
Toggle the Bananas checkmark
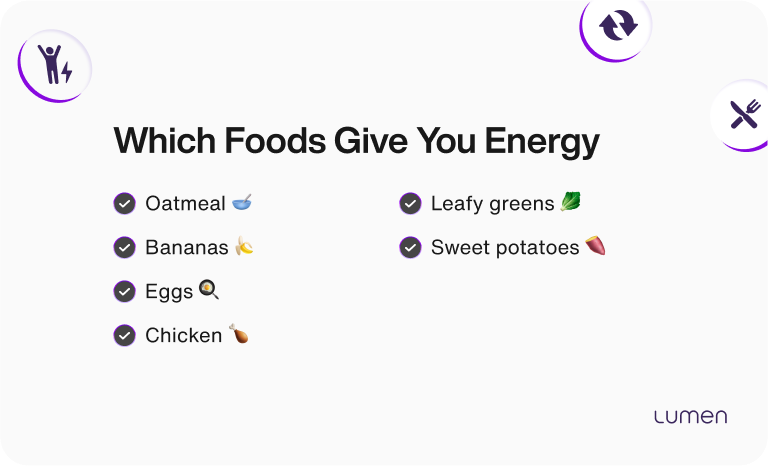pos(124,247)
